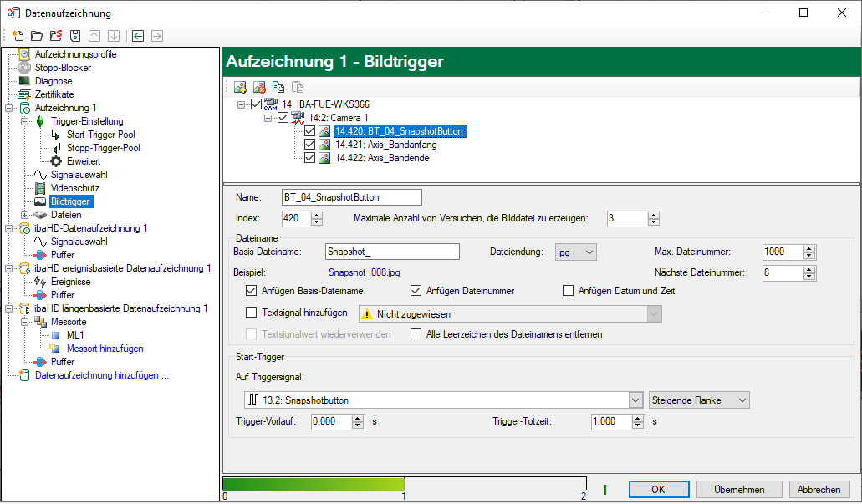This screenshot has width=862, height=504.
Task: Click the green left arrow back icon
Action: coord(138,36)
